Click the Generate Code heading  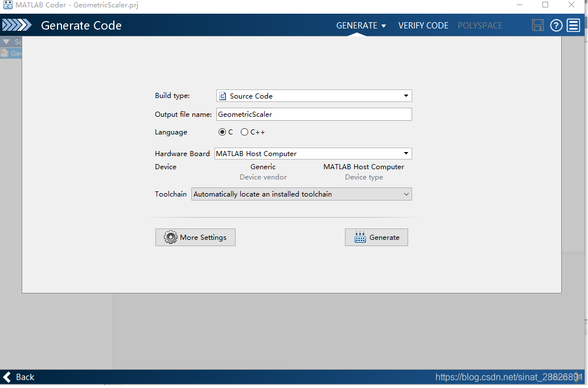click(x=81, y=26)
